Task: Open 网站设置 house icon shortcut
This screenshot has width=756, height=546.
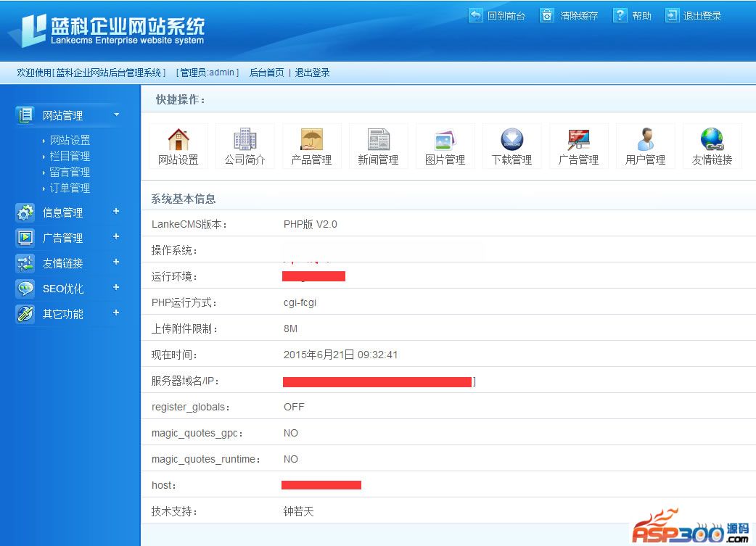Action: coord(178,139)
